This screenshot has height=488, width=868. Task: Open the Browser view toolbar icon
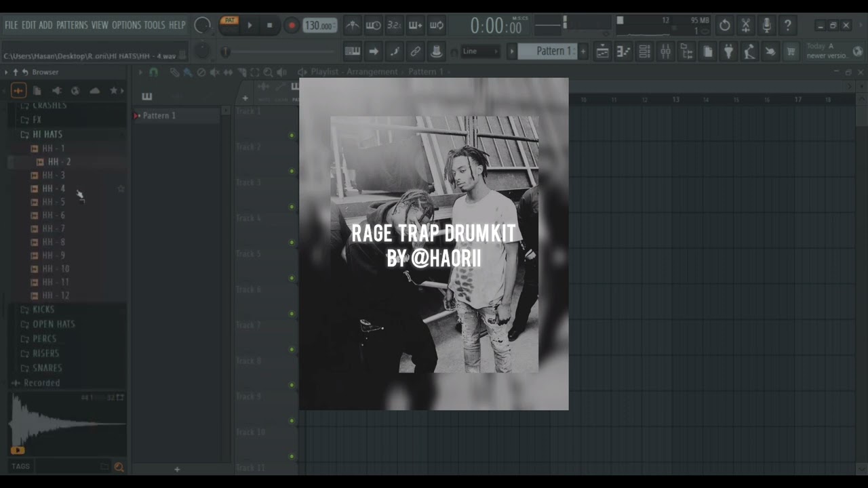point(686,52)
